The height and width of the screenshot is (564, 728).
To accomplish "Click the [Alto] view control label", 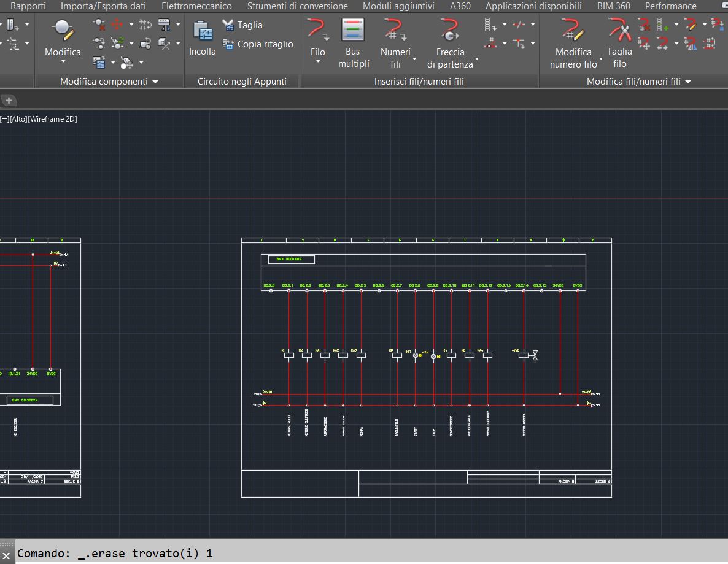I will click(18, 119).
